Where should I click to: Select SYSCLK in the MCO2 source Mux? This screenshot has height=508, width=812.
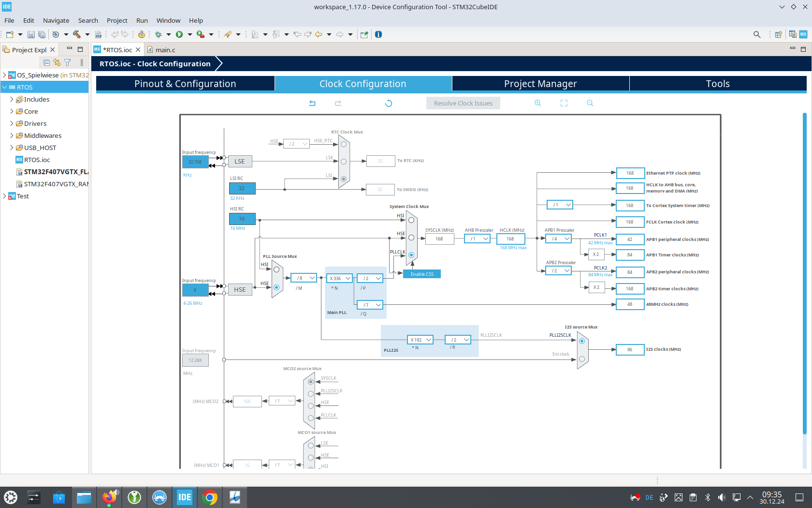pyautogui.click(x=310, y=382)
